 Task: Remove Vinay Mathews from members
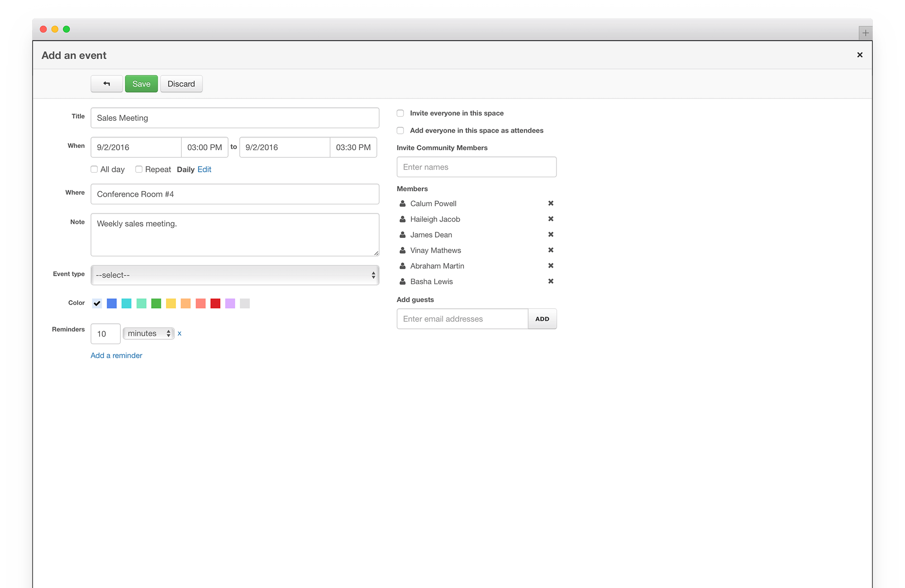click(551, 250)
